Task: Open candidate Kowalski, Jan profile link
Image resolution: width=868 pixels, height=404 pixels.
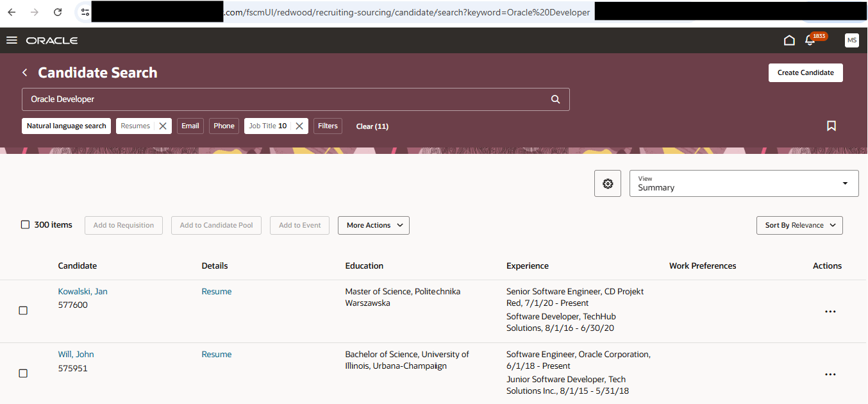Action: click(83, 291)
